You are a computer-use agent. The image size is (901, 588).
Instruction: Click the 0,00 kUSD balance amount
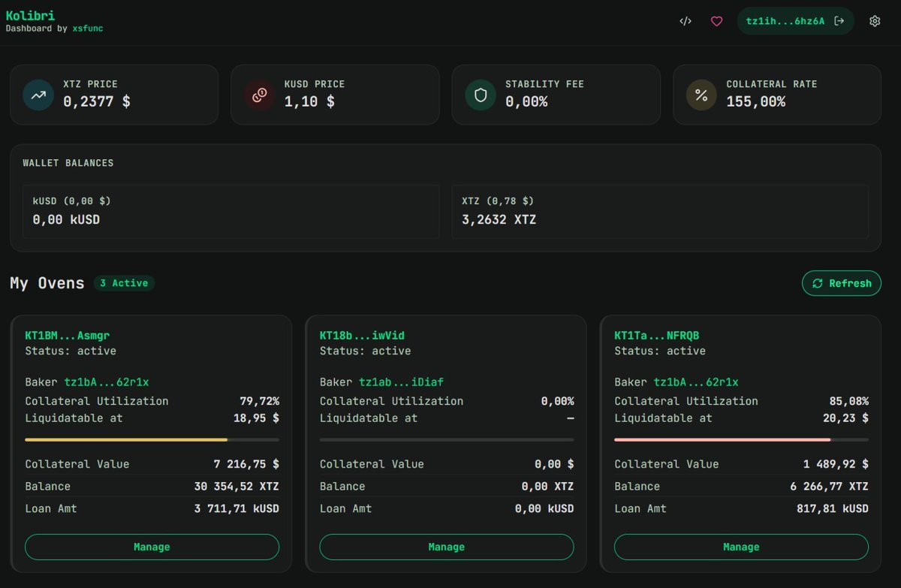[66, 220]
